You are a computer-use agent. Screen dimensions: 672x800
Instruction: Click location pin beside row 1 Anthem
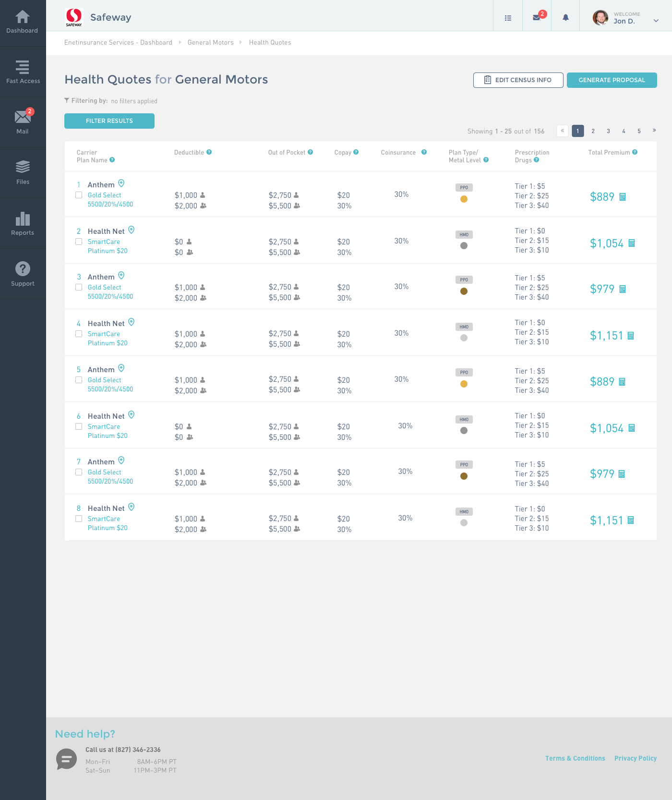tap(121, 183)
